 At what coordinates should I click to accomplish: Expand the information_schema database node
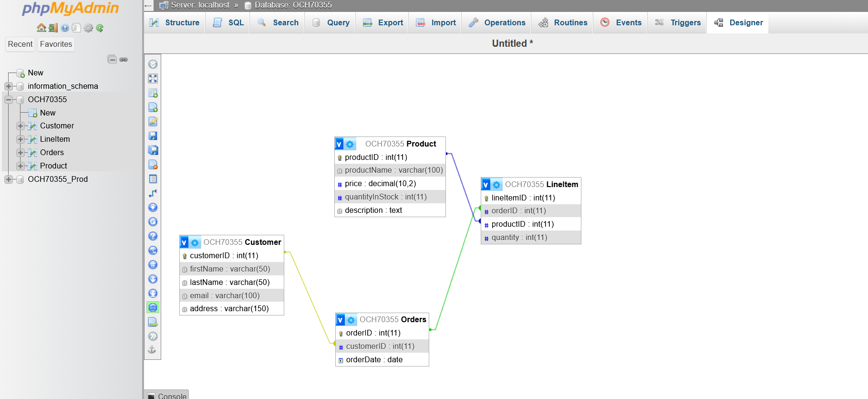[9, 86]
